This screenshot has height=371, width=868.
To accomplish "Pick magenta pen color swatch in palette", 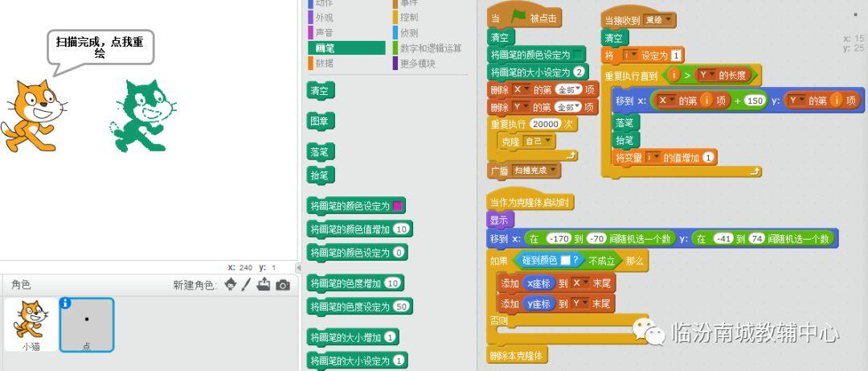I will 398,206.
